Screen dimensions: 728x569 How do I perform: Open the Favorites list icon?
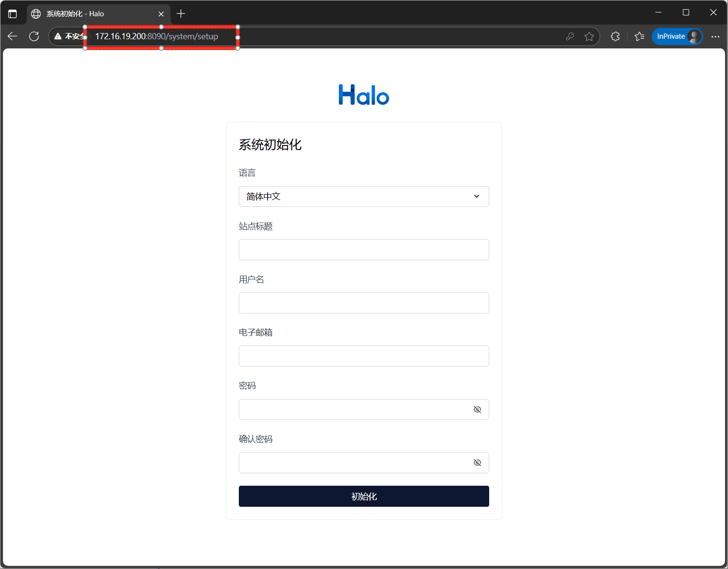[639, 36]
